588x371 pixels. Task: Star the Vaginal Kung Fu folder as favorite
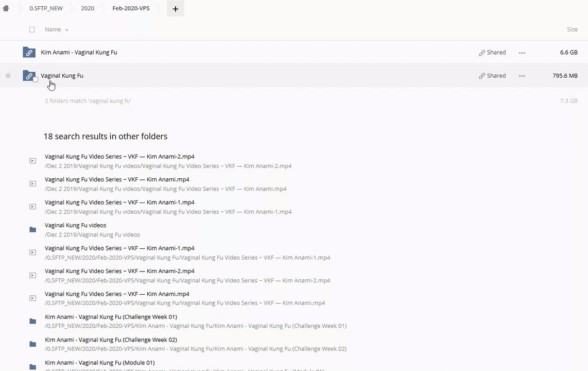[8, 76]
